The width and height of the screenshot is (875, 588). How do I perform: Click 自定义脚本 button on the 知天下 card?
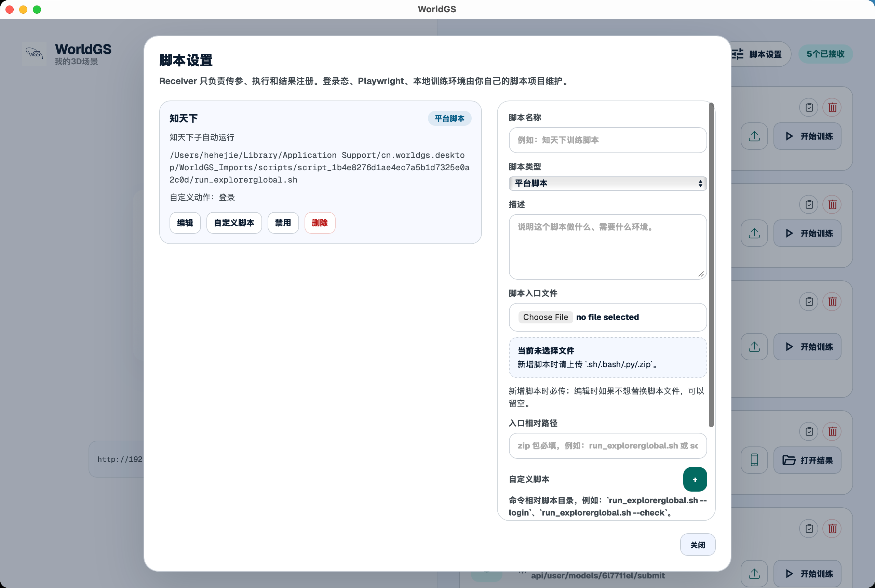point(234,223)
